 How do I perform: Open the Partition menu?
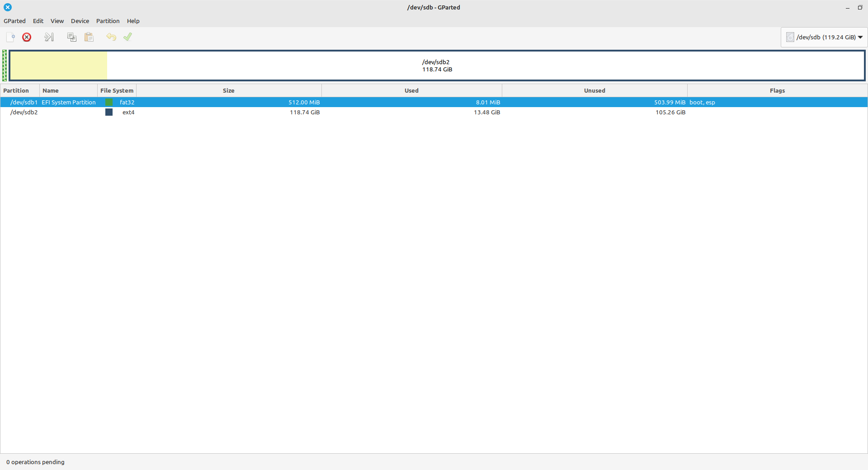[108, 21]
